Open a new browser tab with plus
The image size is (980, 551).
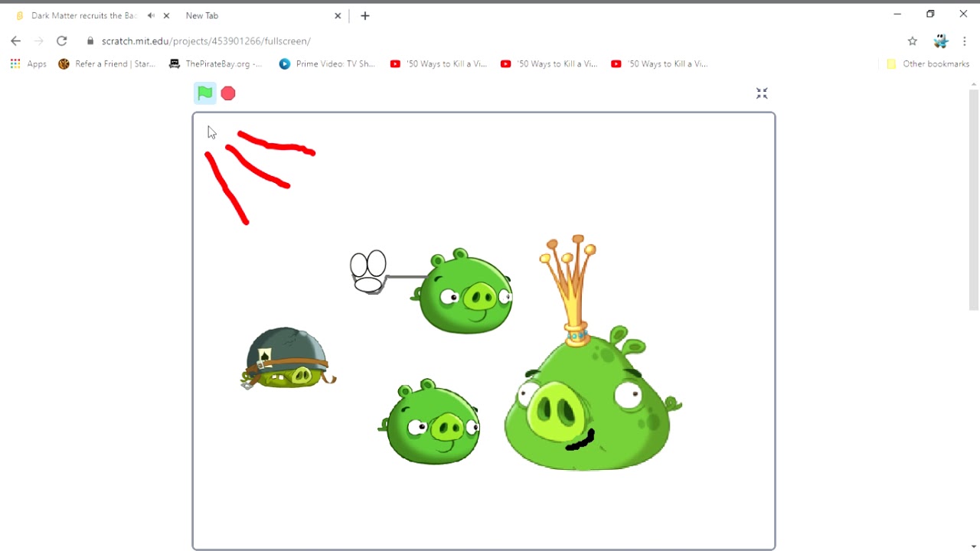coord(365,15)
